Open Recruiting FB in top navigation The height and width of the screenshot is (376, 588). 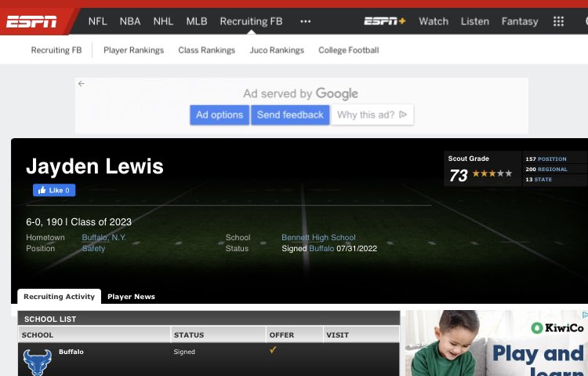point(251,21)
